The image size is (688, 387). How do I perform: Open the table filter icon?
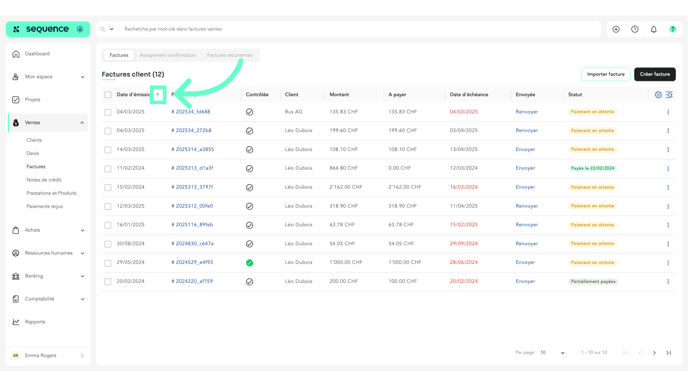(669, 95)
